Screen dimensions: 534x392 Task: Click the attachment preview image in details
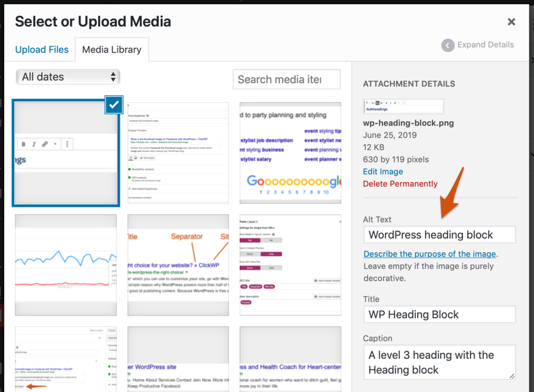404,106
